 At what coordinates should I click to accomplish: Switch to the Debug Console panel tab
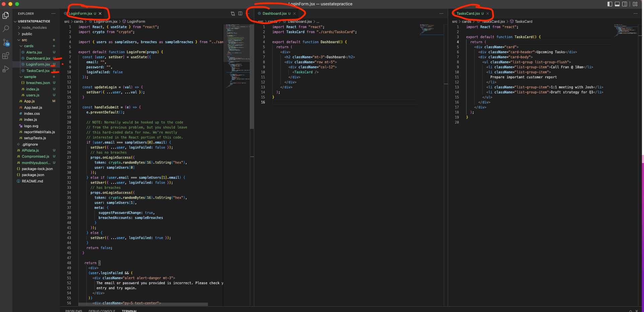[x=101, y=310]
